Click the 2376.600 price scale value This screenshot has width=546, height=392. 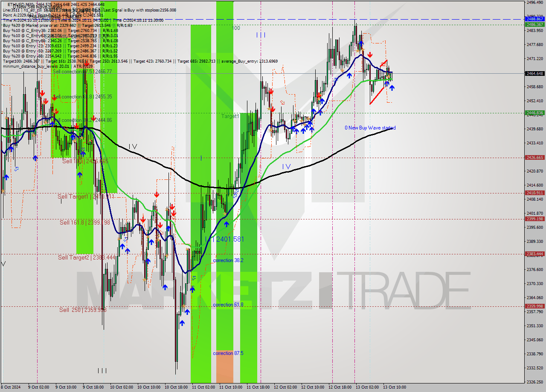(x=534, y=269)
